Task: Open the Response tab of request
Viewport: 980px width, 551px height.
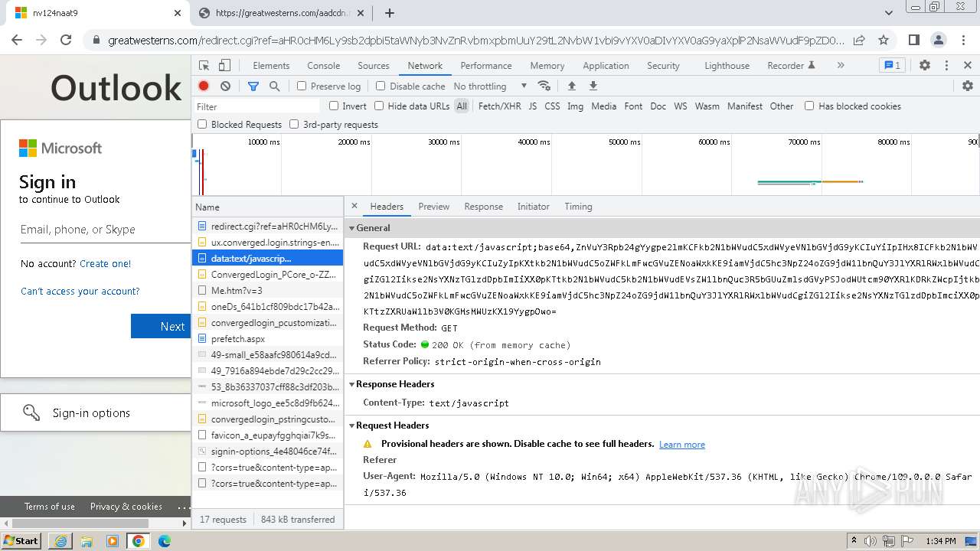Action: coord(484,207)
